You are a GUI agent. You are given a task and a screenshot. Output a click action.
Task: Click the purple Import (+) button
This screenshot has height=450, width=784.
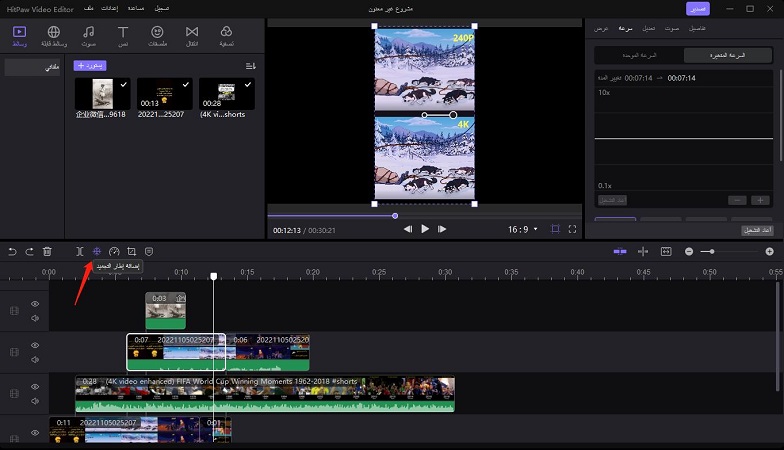pos(90,66)
